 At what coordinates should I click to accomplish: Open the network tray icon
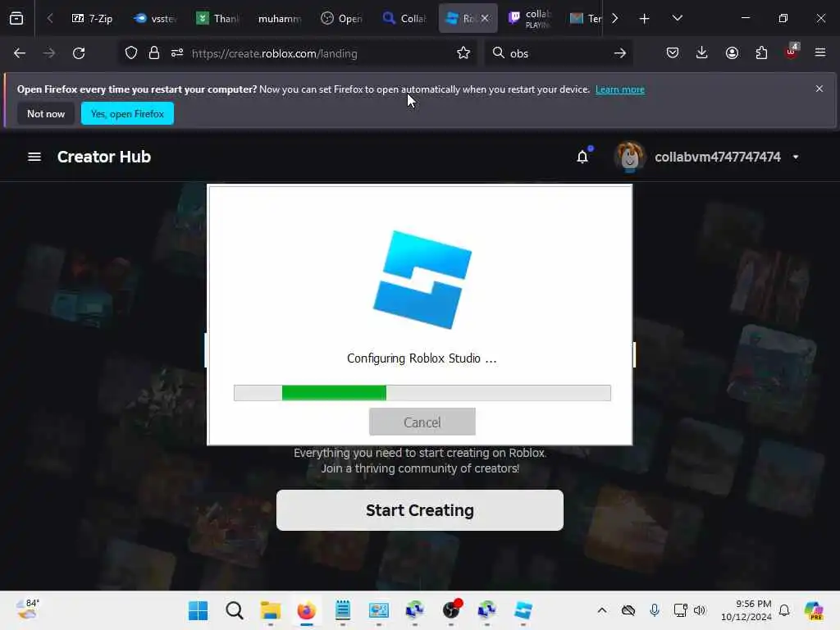point(680,610)
